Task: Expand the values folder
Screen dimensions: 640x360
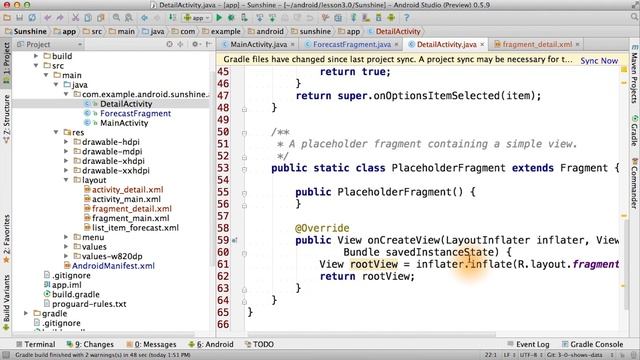Action: coord(66,247)
